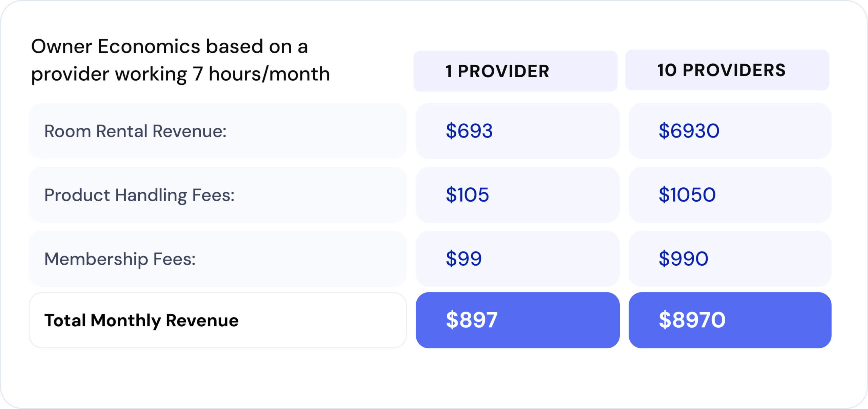Click the 1 PROVIDER column header
This screenshot has height=409, width=868.
[x=515, y=71]
